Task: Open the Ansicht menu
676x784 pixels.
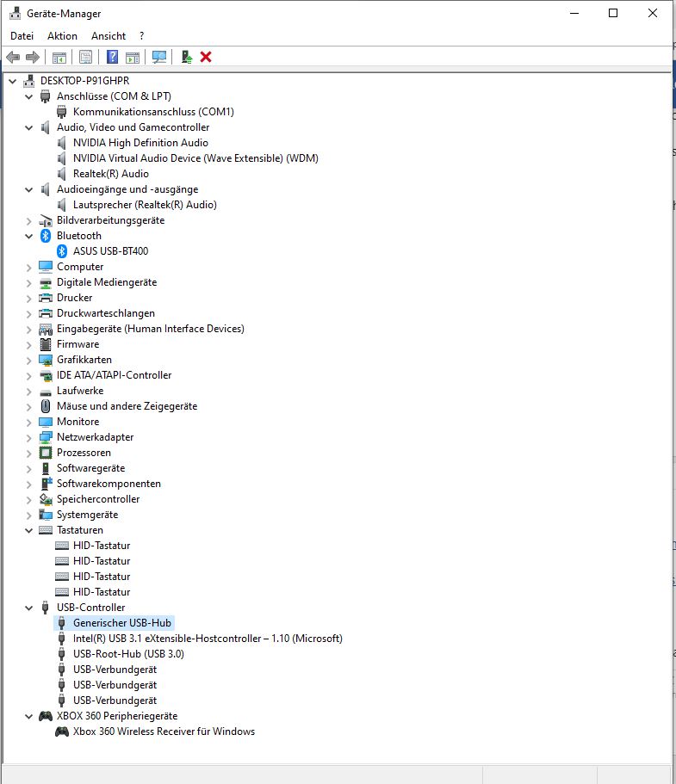Action: coord(109,36)
